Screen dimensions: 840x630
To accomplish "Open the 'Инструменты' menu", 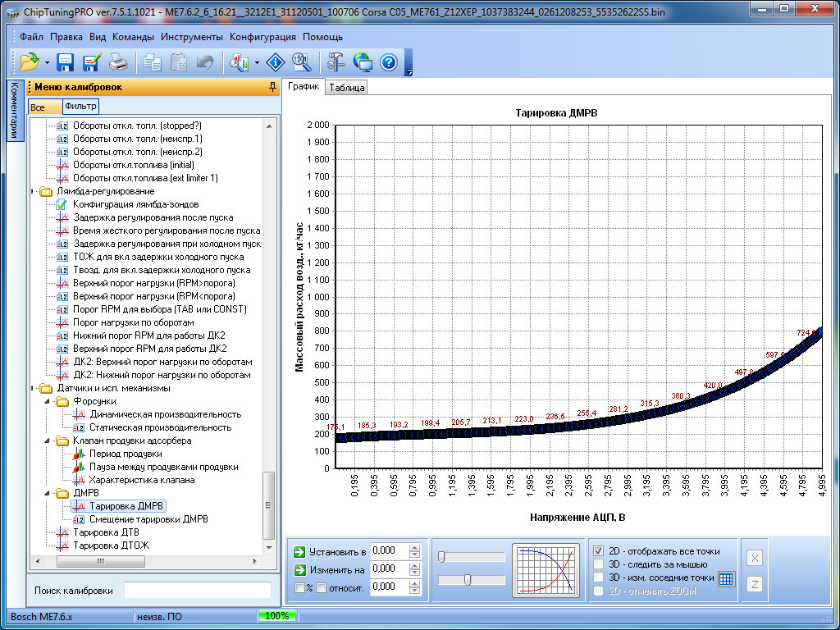I will click(x=191, y=37).
